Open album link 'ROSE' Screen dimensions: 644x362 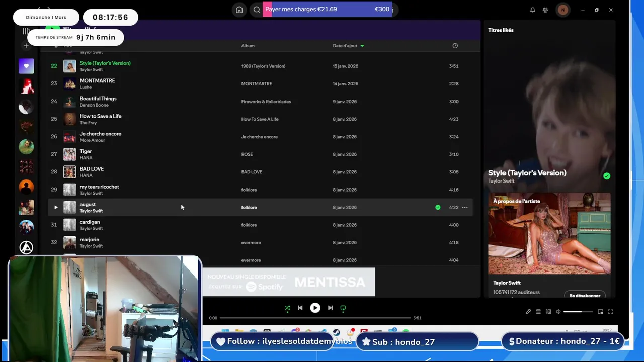click(247, 154)
